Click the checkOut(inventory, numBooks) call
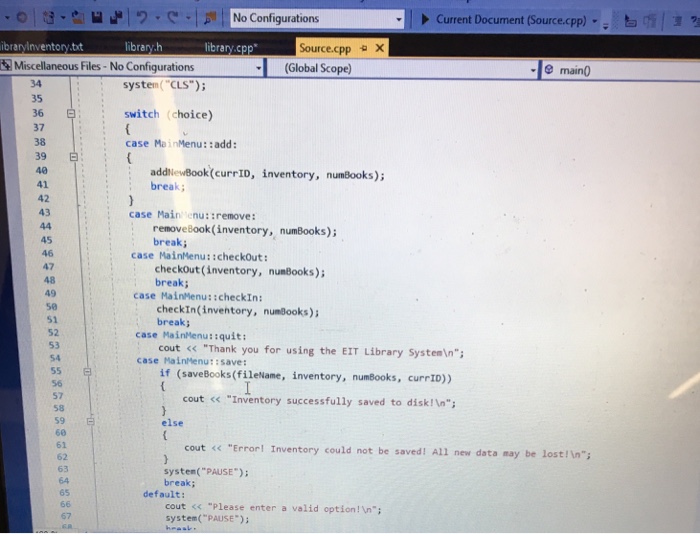 240,271
